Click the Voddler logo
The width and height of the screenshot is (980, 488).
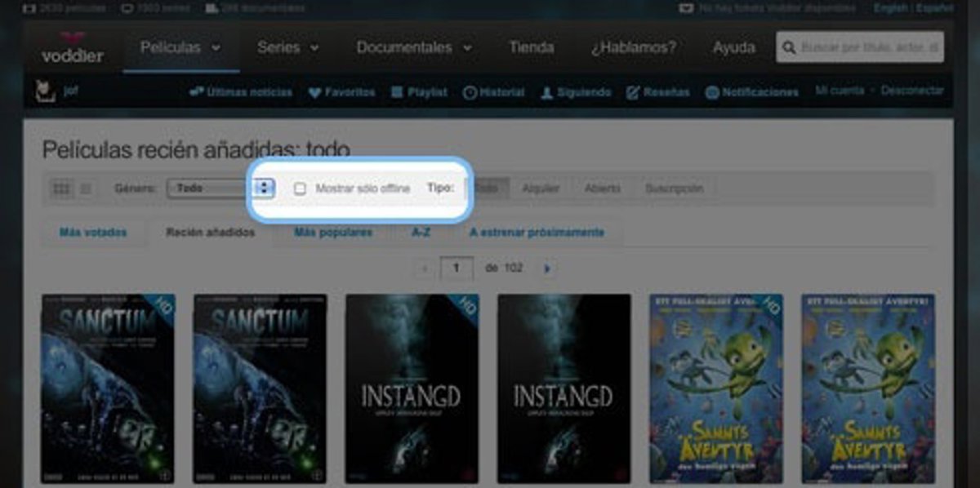coord(73,49)
